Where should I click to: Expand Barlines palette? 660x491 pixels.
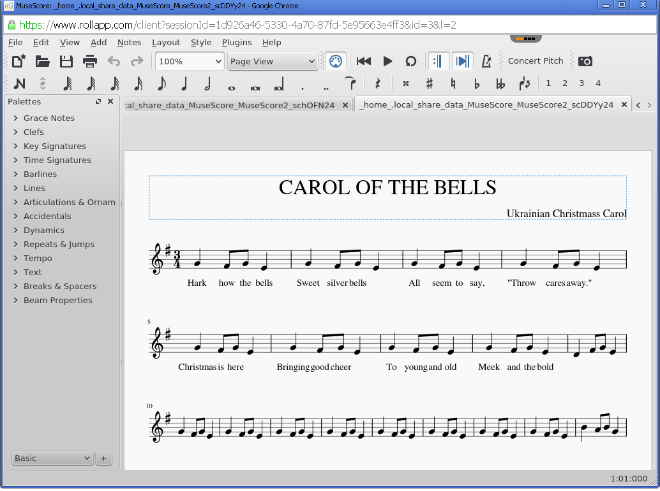pyautogui.click(x=16, y=174)
